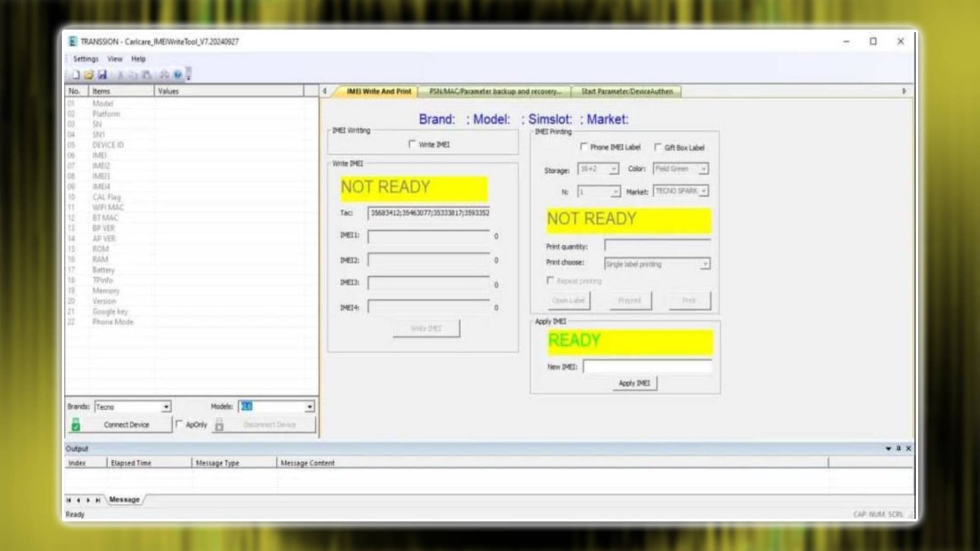Open a file using the Open folder icon
Viewport: 980px width, 551px height.
(88, 73)
